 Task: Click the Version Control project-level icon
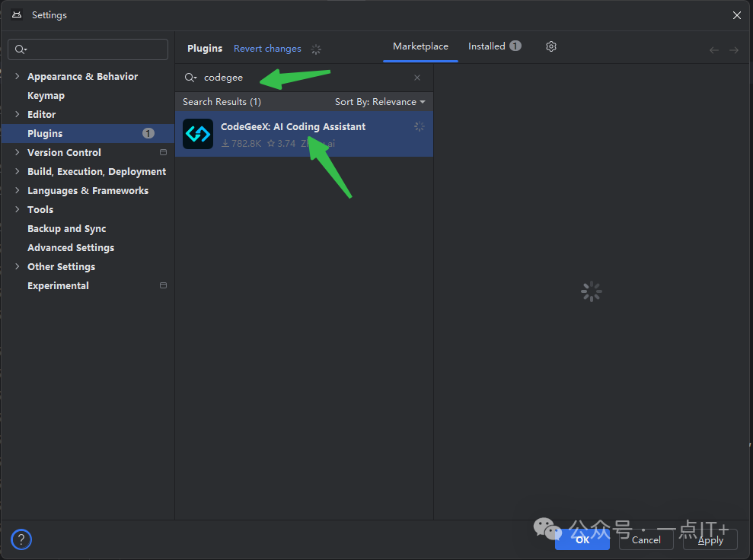pos(163,152)
